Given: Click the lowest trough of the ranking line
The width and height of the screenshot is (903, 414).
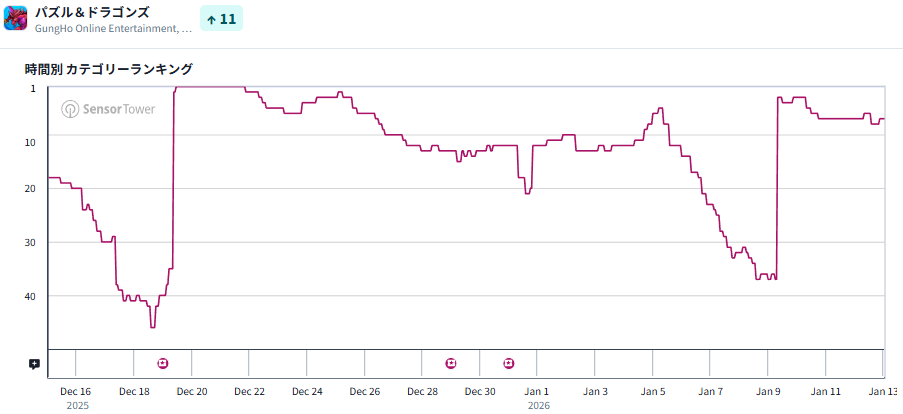Looking at the screenshot, I should coord(152,326).
